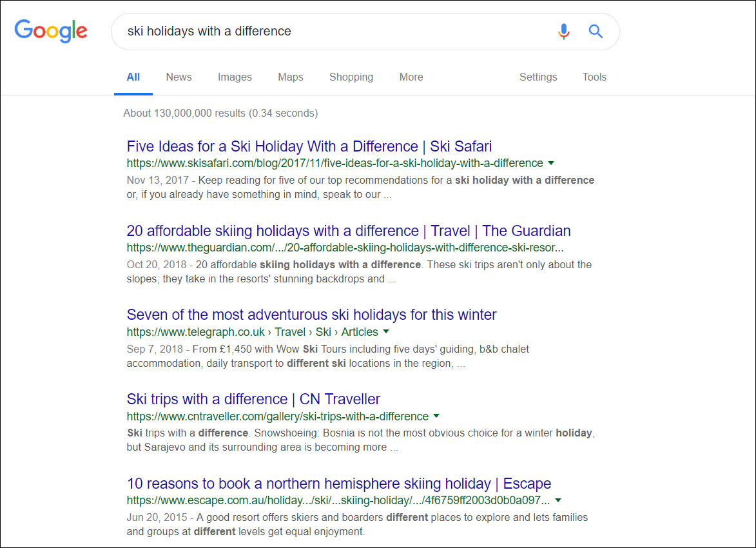This screenshot has width=756, height=548.
Task: Open Ski trips with a difference CN Traveller
Action: coord(253,399)
